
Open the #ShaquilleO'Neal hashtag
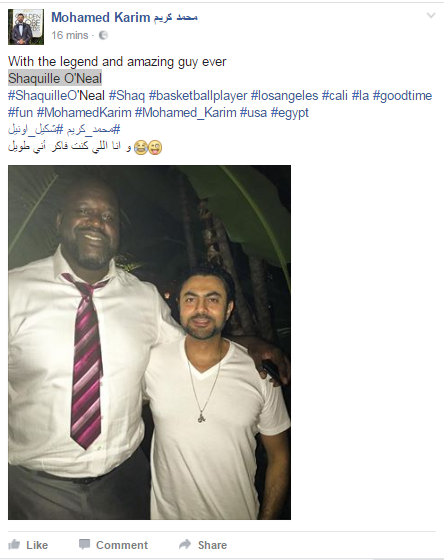pyautogui.click(x=56, y=96)
